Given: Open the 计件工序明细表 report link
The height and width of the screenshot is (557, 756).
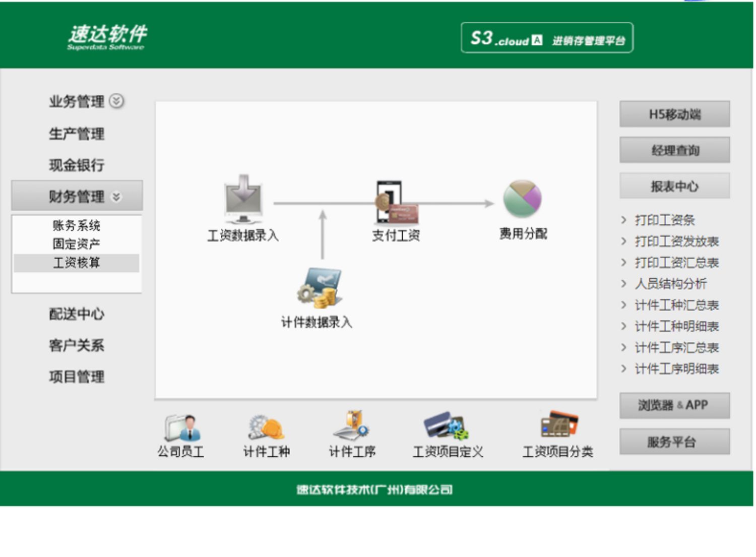Looking at the screenshot, I should pos(677,368).
